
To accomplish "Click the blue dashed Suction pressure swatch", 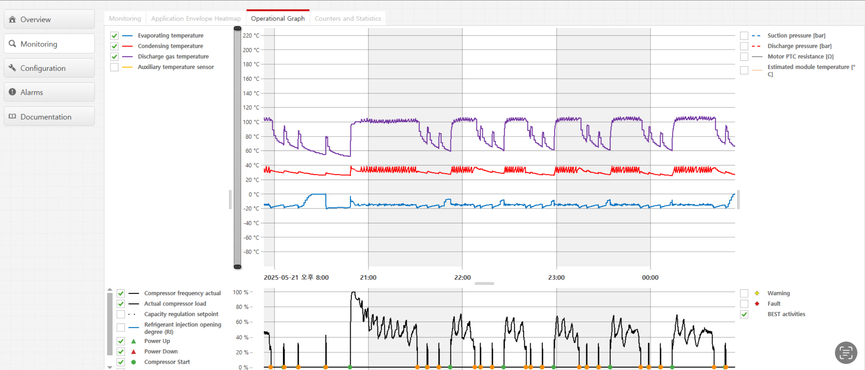I will [757, 36].
